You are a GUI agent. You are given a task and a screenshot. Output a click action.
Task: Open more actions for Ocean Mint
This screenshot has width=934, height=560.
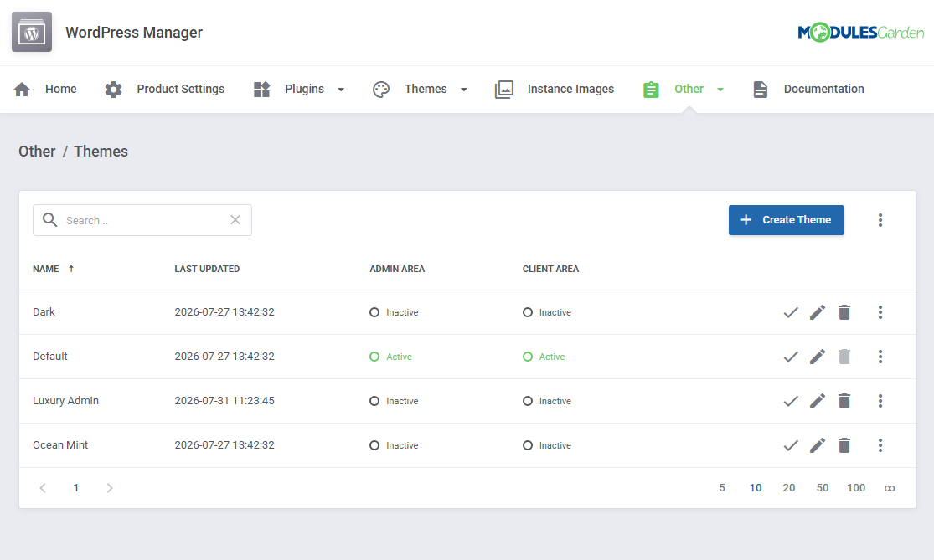[x=880, y=445]
